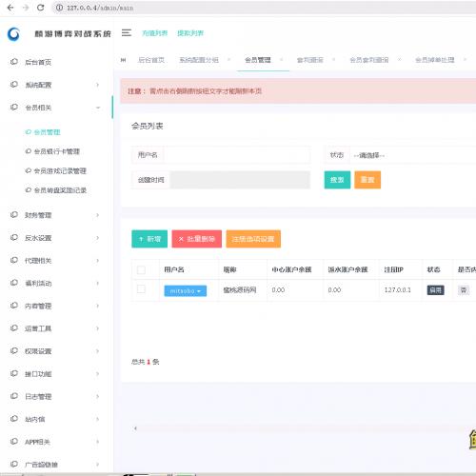476x476 pixels.
Task: Open the mitsobo username dropdown button
Action: coord(186,290)
